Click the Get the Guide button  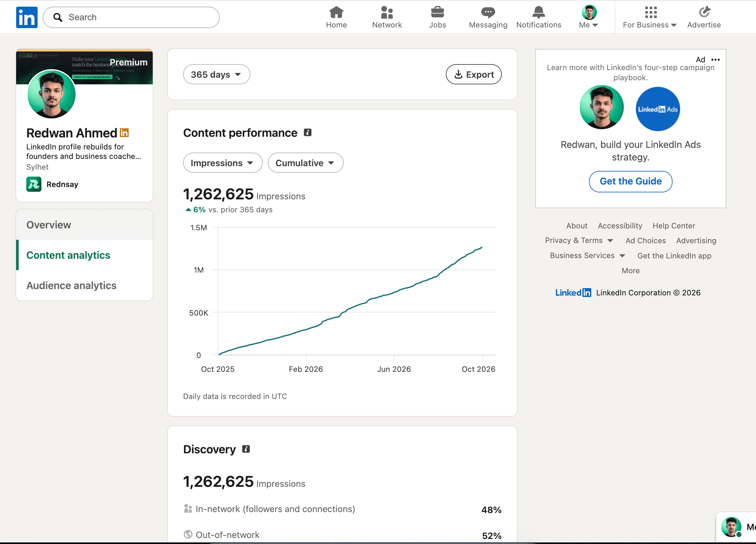630,181
